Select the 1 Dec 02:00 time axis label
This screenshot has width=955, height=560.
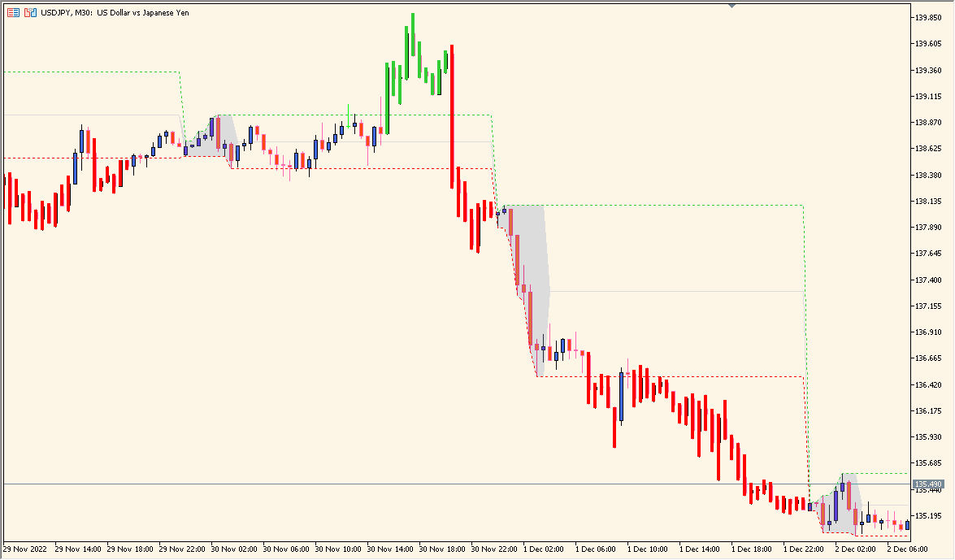tap(542, 549)
